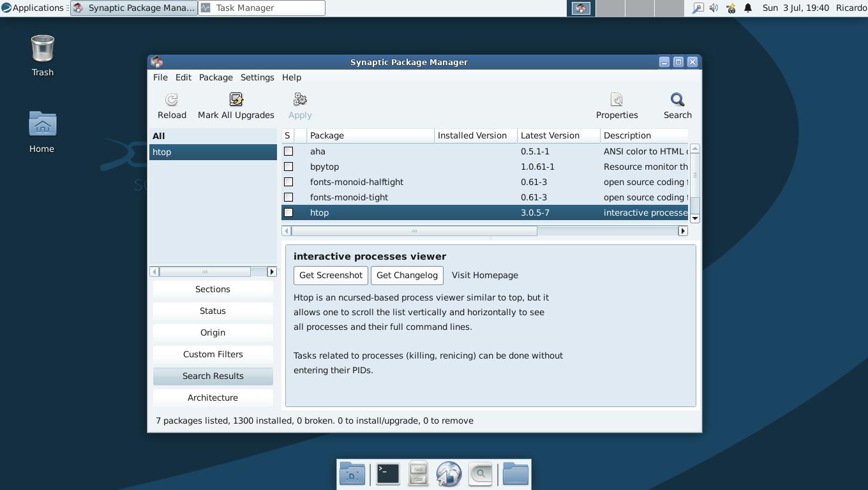Show the Custom Filters view
Image resolution: width=868 pixels, height=490 pixels.
[213, 354]
